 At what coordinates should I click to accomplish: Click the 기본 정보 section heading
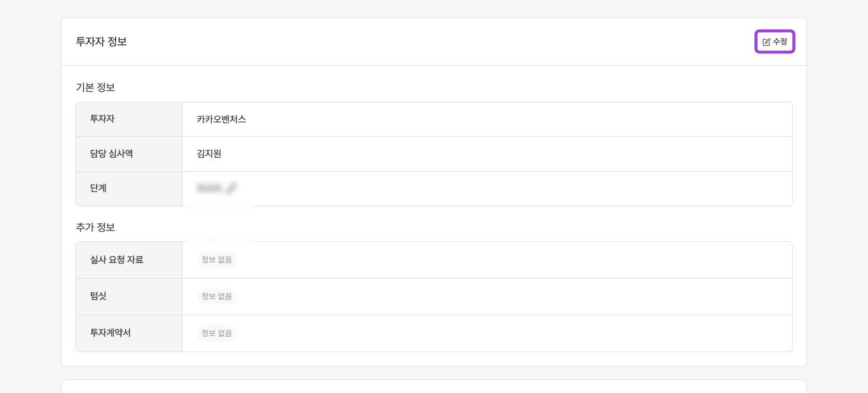point(95,87)
